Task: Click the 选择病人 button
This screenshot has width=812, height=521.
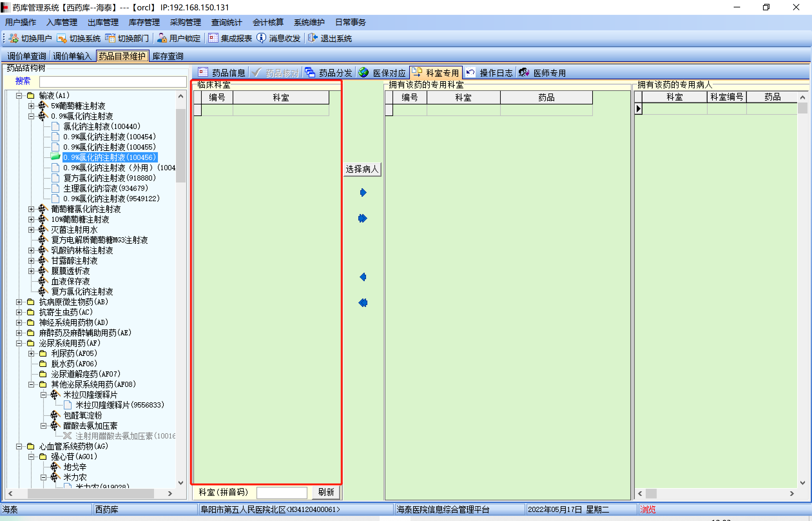Action: coord(362,169)
